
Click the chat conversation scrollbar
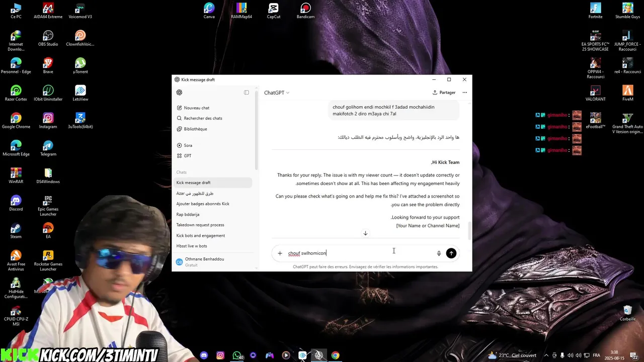(470, 231)
